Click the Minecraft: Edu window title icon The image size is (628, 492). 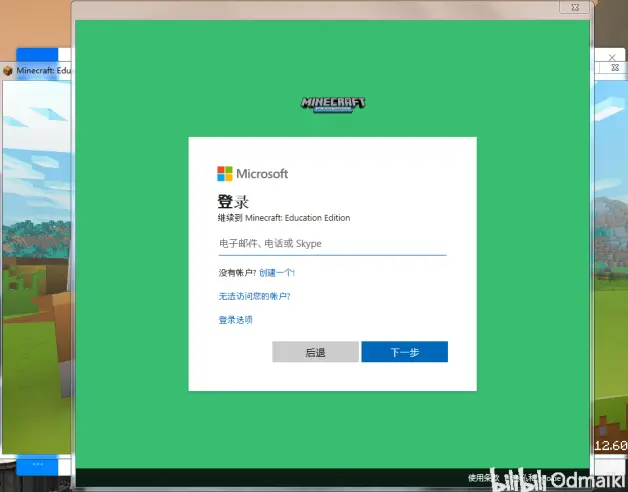pos(8,71)
